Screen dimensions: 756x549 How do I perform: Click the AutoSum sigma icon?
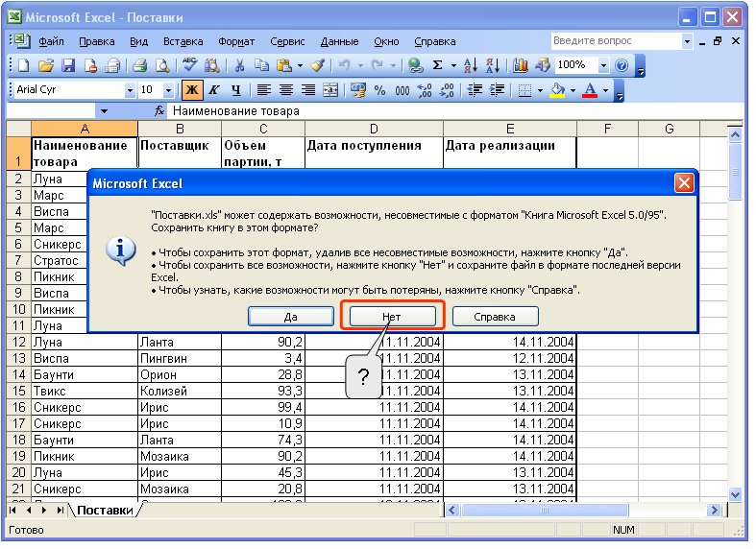(438, 65)
